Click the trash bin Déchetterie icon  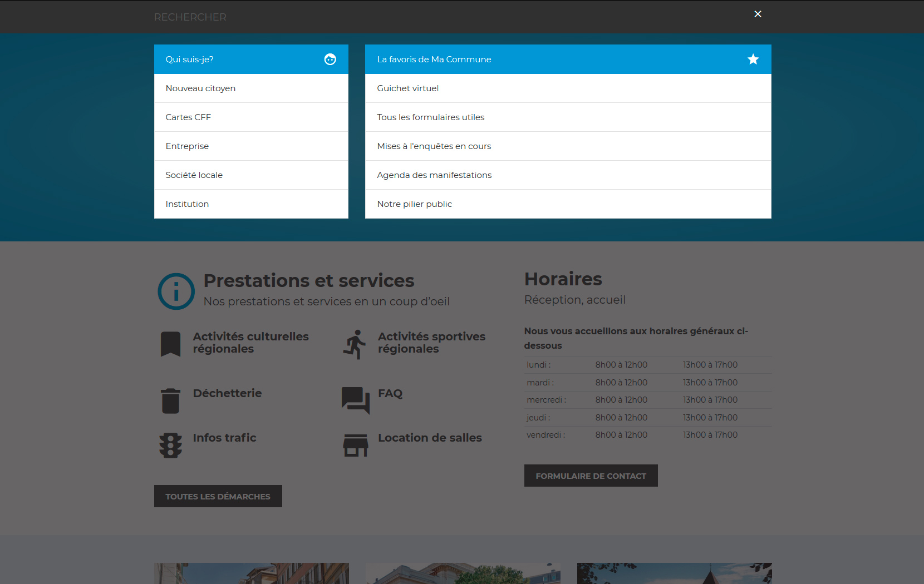point(170,400)
